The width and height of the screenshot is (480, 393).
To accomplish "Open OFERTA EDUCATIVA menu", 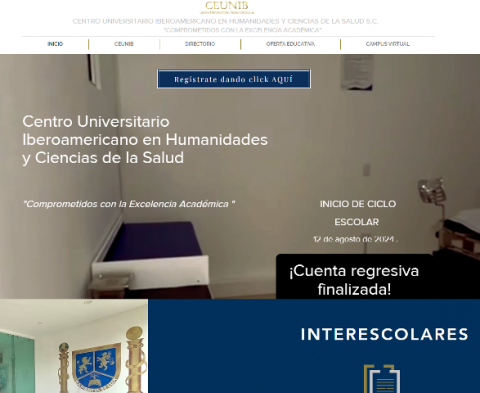I will (290, 44).
